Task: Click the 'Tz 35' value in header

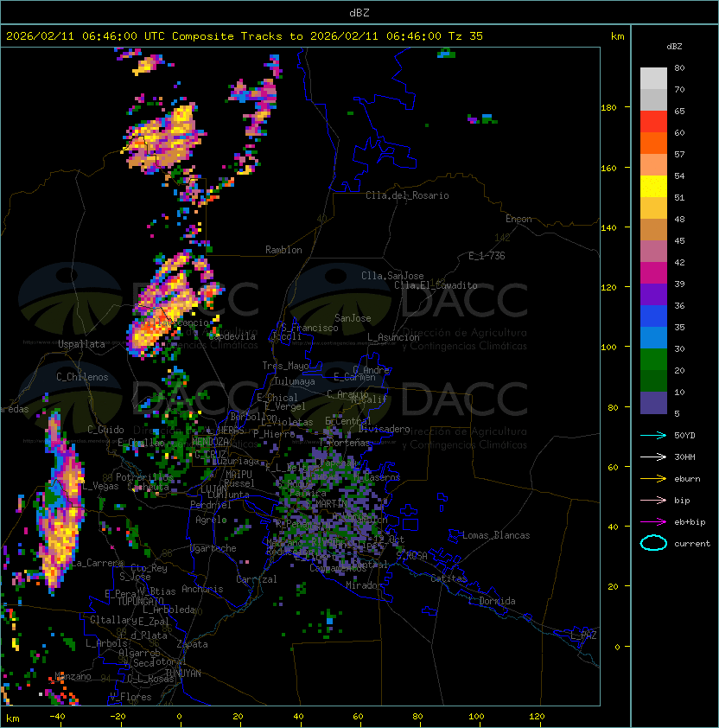Action: (466, 36)
